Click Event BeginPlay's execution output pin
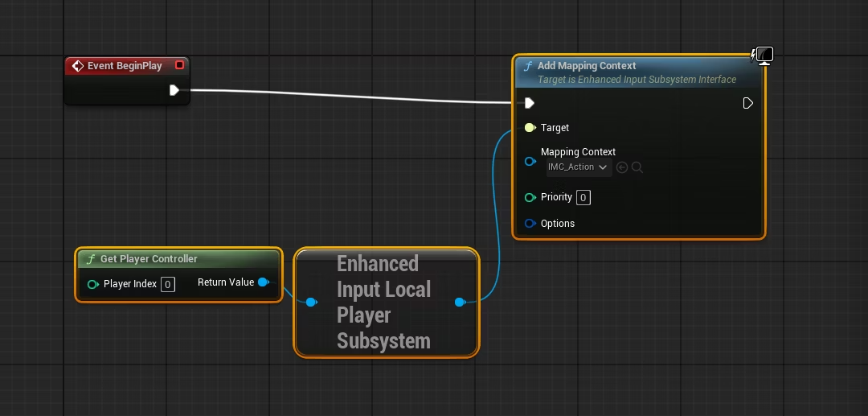The height and width of the screenshot is (416, 868). (174, 90)
